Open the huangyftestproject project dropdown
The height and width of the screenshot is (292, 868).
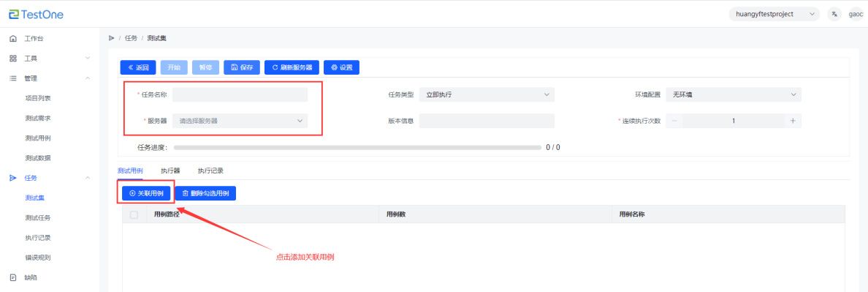[x=774, y=15]
